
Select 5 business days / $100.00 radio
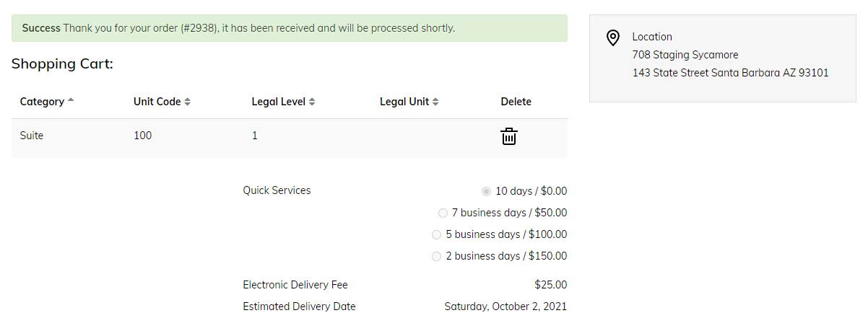pos(436,234)
